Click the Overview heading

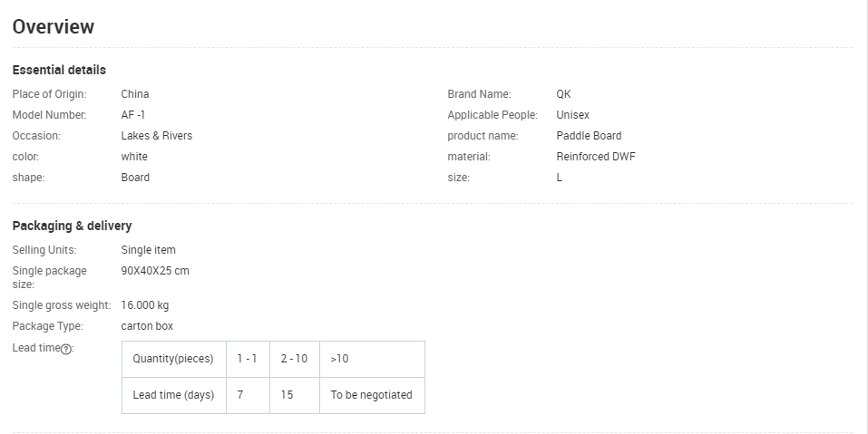(54, 27)
